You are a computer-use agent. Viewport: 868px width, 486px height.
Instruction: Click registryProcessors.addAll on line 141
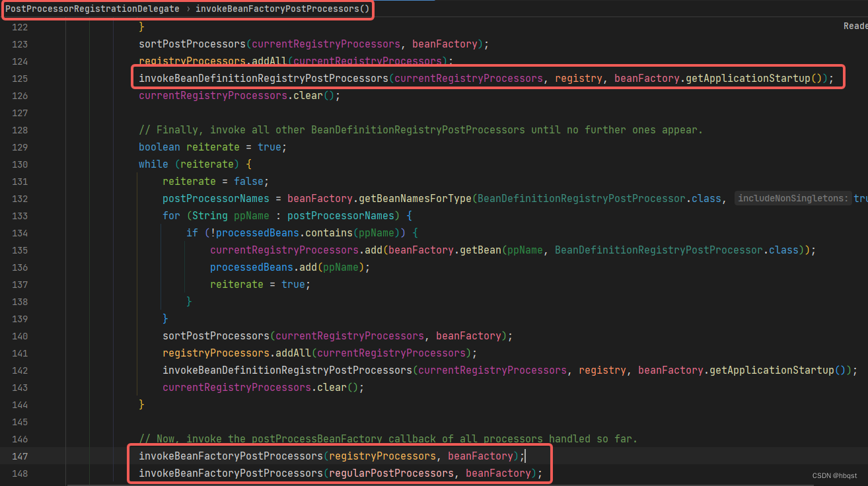coord(236,353)
